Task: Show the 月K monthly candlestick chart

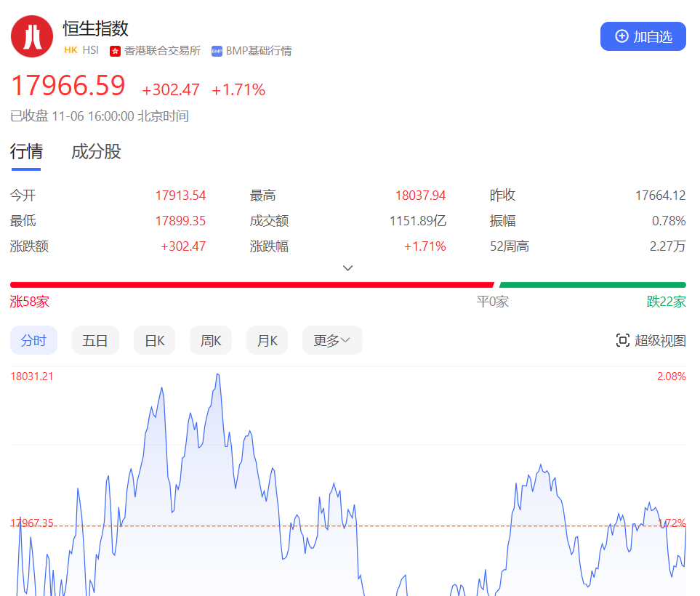Action: click(267, 340)
